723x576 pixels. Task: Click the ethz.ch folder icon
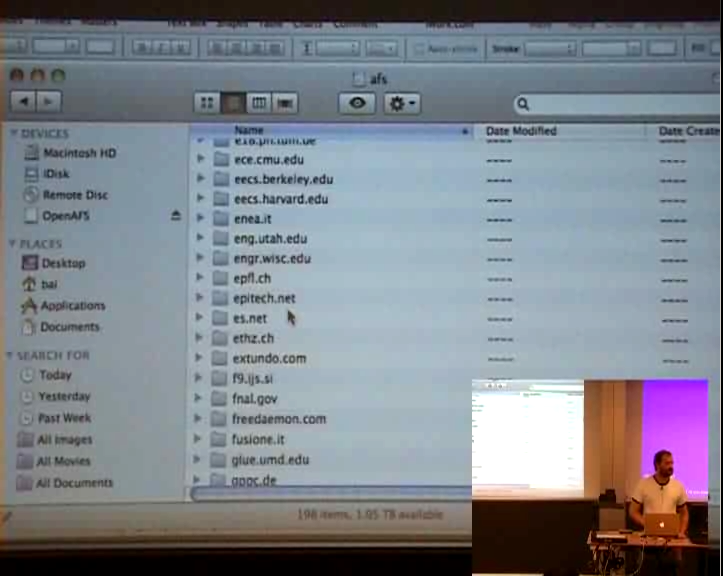click(x=219, y=338)
